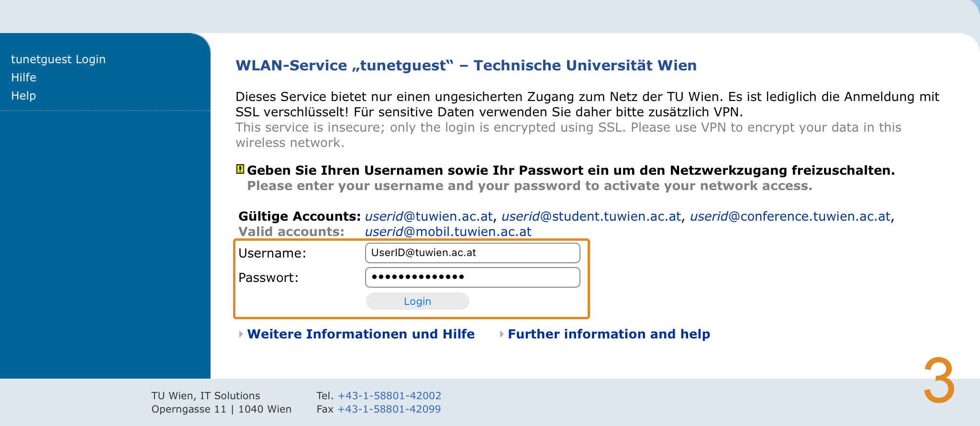This screenshot has height=426, width=980.
Task: Click the userid@conference.tuwien.ac.at account link
Action: click(x=790, y=216)
